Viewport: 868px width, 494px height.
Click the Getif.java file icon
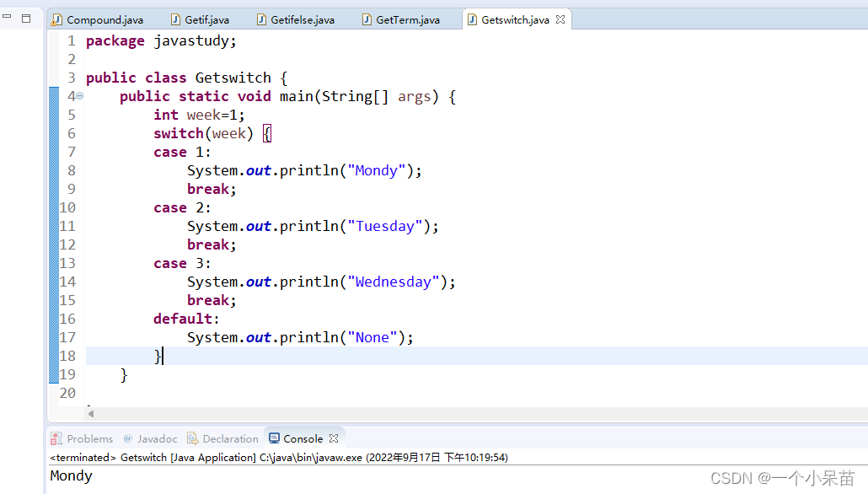(x=175, y=20)
